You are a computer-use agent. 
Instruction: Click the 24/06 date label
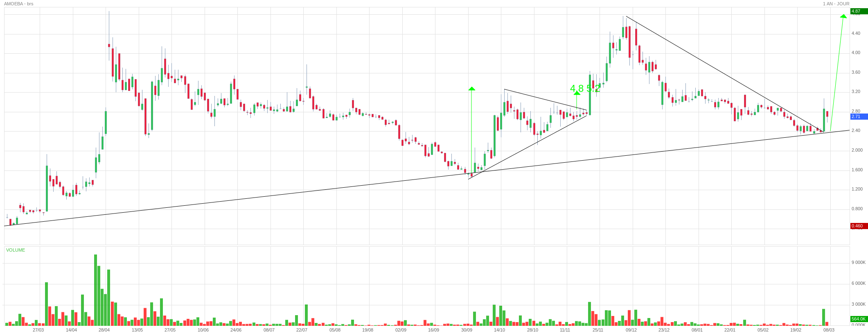tap(236, 330)
